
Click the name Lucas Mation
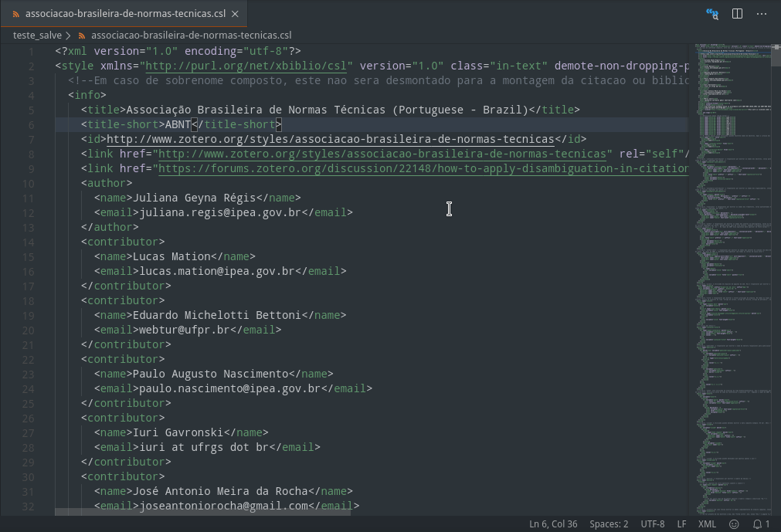tap(171, 257)
